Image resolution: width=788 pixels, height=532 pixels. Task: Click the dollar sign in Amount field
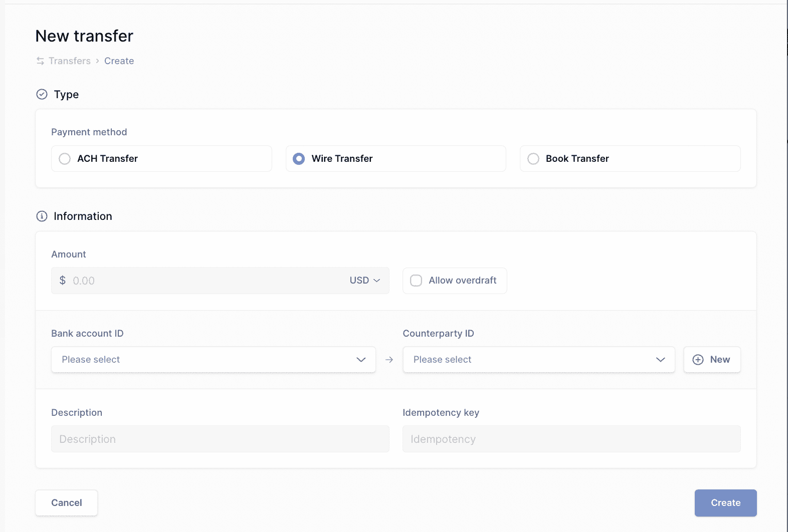point(62,280)
